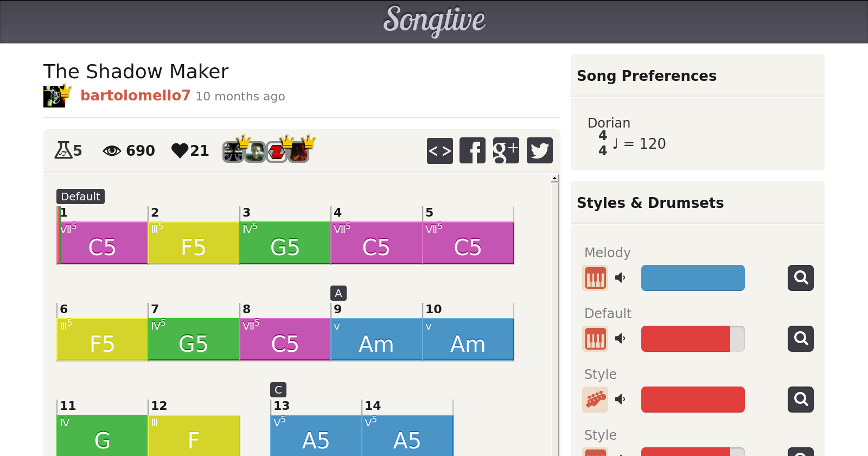Open search for Default instrument
868x456 pixels.
click(x=800, y=339)
